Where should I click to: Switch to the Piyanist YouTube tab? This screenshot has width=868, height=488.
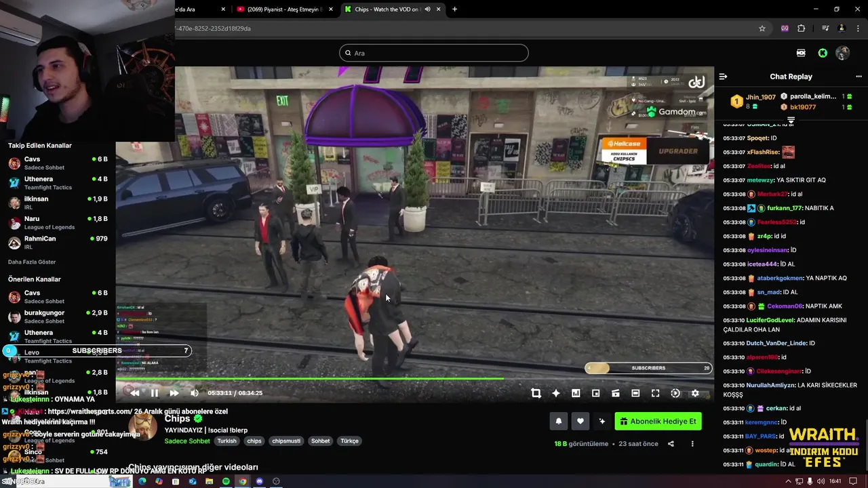[x=285, y=9]
